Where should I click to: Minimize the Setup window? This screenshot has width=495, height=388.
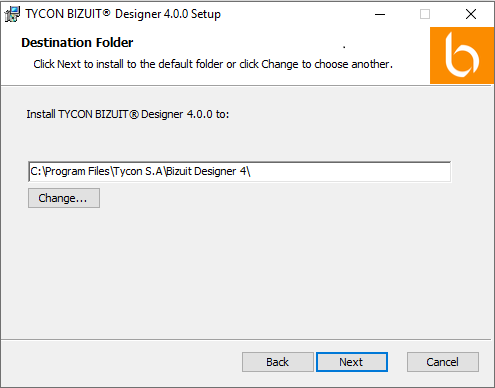(380, 14)
